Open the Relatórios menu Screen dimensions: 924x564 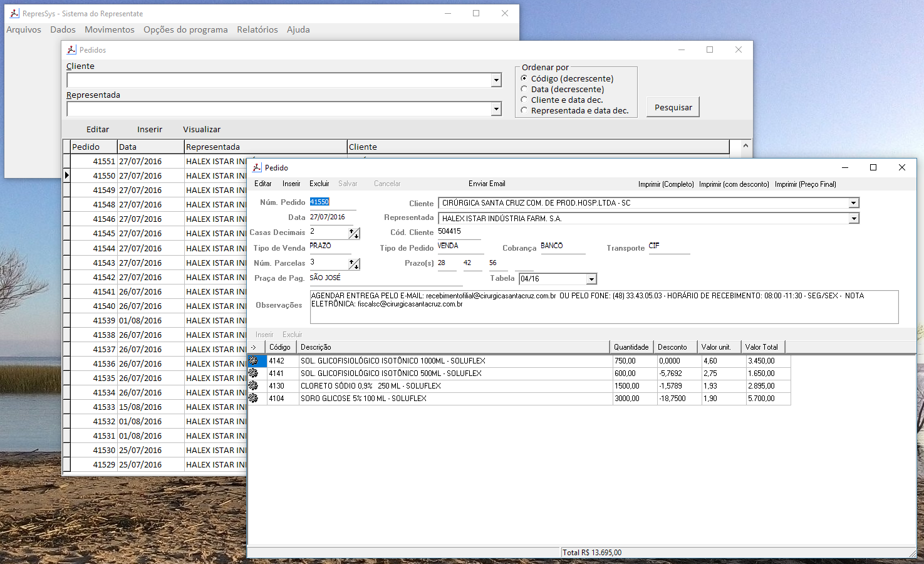(x=257, y=29)
